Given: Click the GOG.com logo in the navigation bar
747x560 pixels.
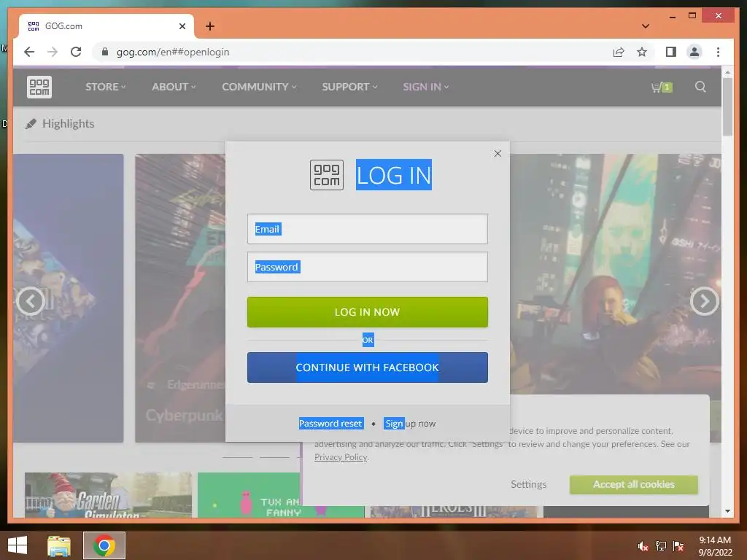Looking at the screenshot, I should [x=39, y=87].
